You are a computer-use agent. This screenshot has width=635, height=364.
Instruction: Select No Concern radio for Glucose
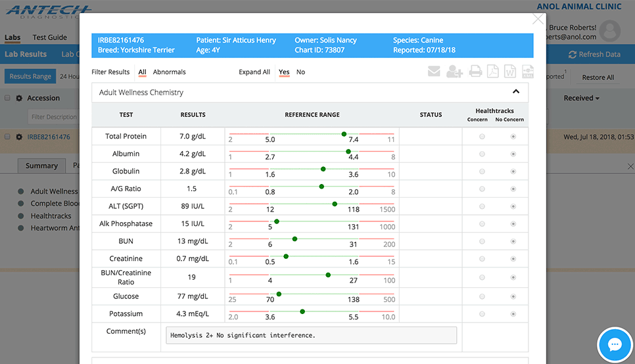point(513,296)
